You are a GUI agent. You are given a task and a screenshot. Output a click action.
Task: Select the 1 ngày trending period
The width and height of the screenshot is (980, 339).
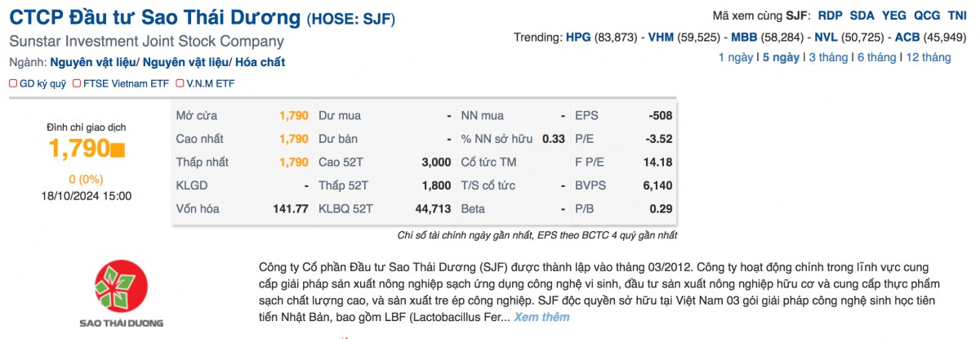(x=736, y=57)
